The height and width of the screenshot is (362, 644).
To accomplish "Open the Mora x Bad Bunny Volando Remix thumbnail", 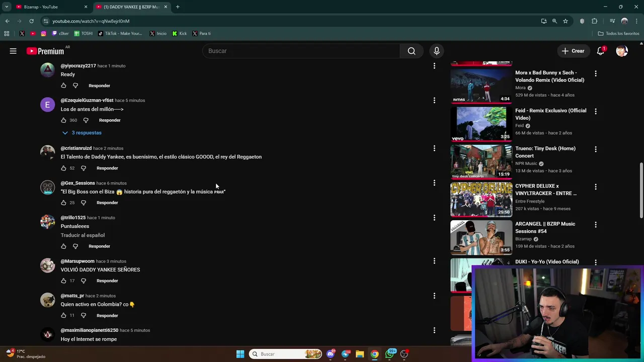I will pyautogui.click(x=481, y=86).
